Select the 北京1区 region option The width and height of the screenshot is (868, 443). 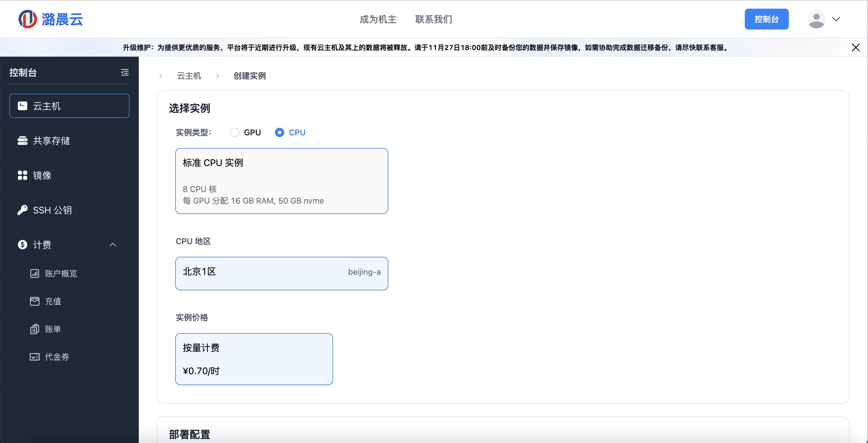tap(282, 272)
